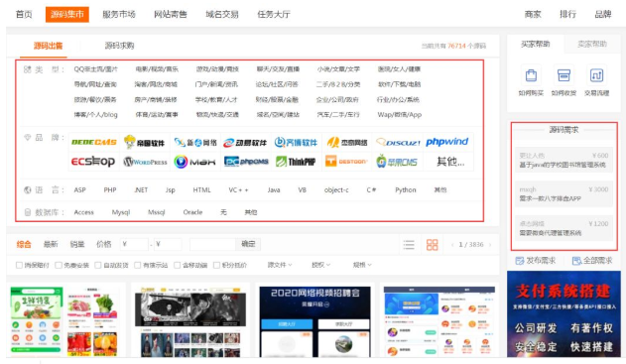
Task: Open the 如何购买 shopping bag icon
Action: (x=531, y=75)
